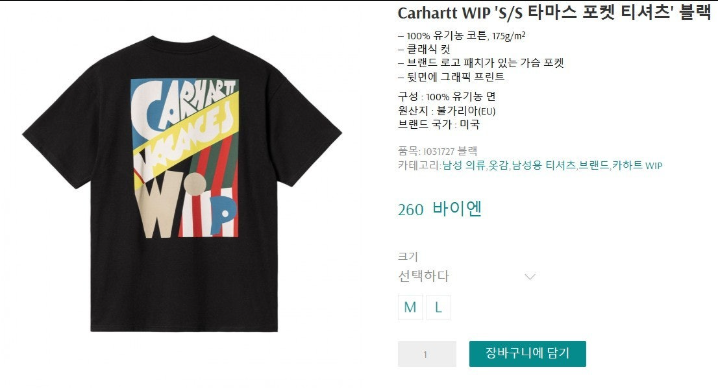Click the 100% 유기농 코튼 description line
The height and width of the screenshot is (388, 718).
click(x=462, y=35)
